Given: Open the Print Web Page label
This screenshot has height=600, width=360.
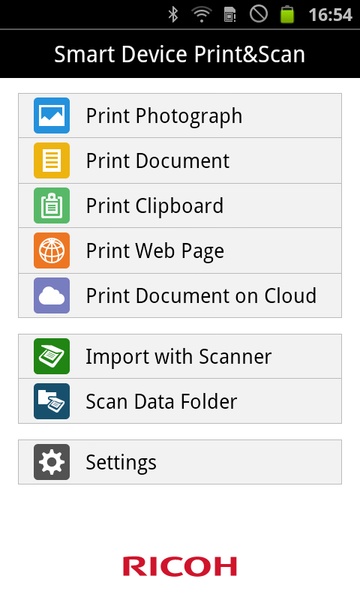Looking at the screenshot, I should [155, 251].
